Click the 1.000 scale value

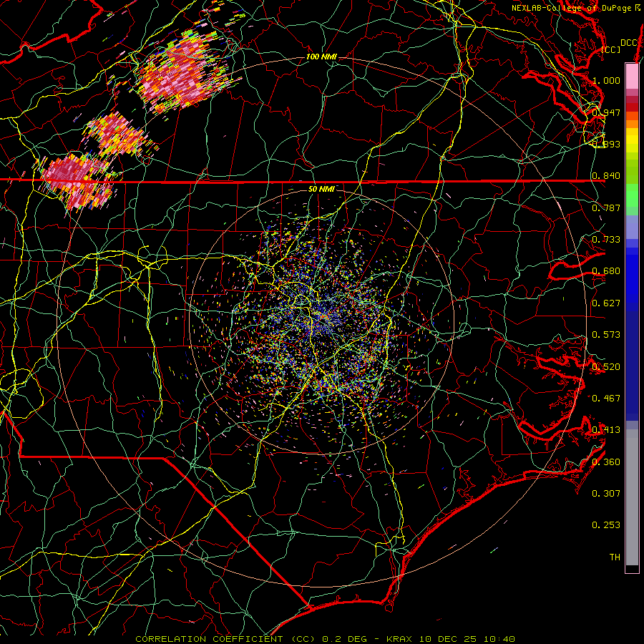pyautogui.click(x=606, y=80)
